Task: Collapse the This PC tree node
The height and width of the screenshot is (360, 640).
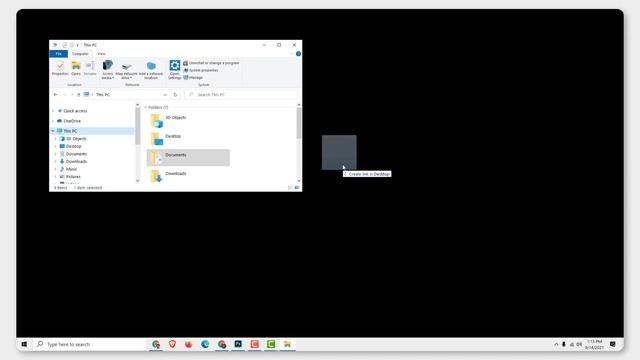Action: (53, 131)
